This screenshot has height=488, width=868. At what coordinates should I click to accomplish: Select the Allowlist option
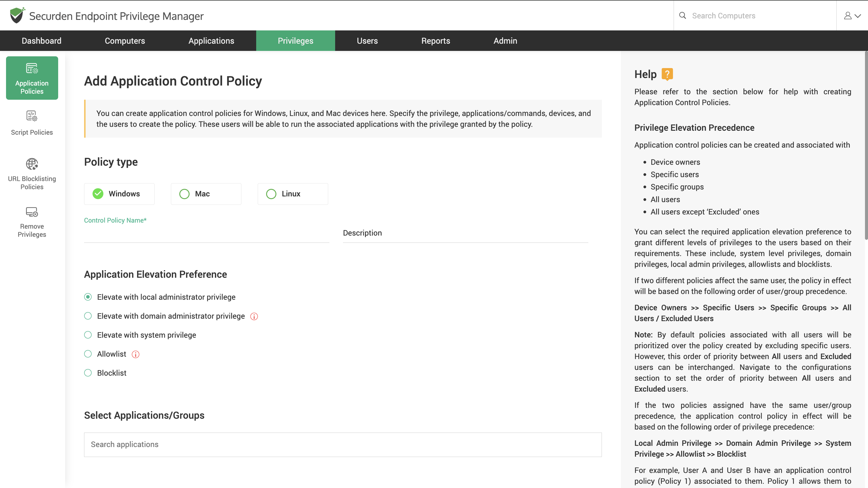[x=88, y=354]
